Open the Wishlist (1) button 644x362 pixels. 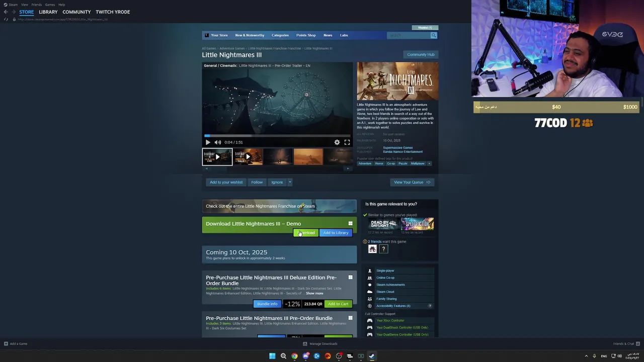[x=425, y=28]
